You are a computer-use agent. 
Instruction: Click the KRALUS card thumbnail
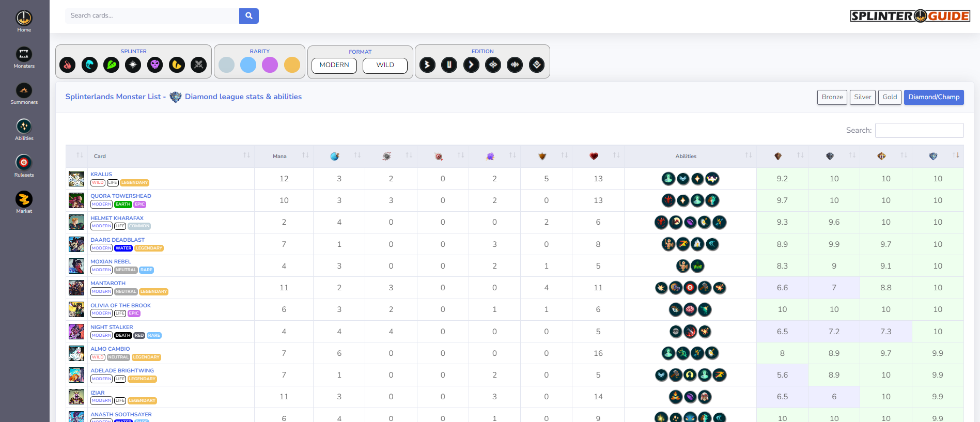76,179
